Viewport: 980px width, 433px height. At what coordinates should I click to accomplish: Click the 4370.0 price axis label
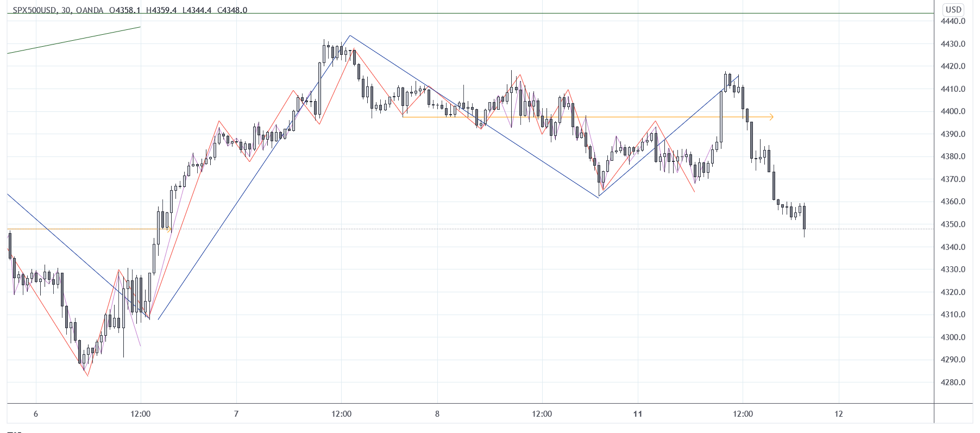953,179
